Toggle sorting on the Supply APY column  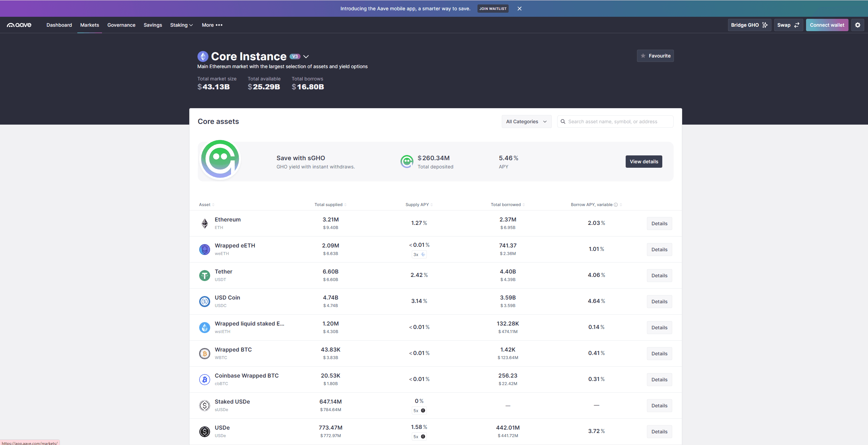click(431, 204)
